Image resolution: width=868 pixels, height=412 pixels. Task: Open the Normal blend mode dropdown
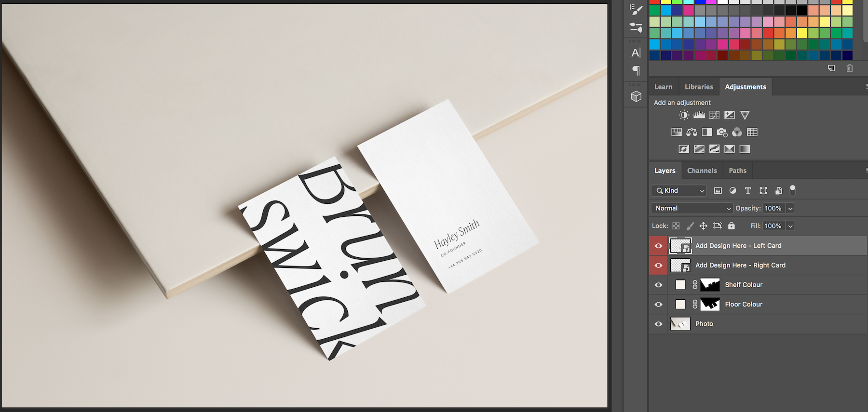[x=692, y=208]
